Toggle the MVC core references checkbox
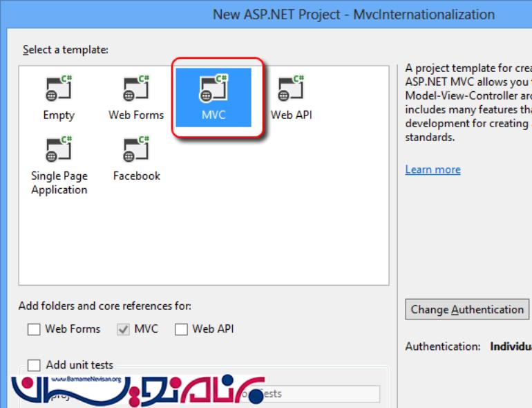The width and height of the screenshot is (532, 408). 123,329
